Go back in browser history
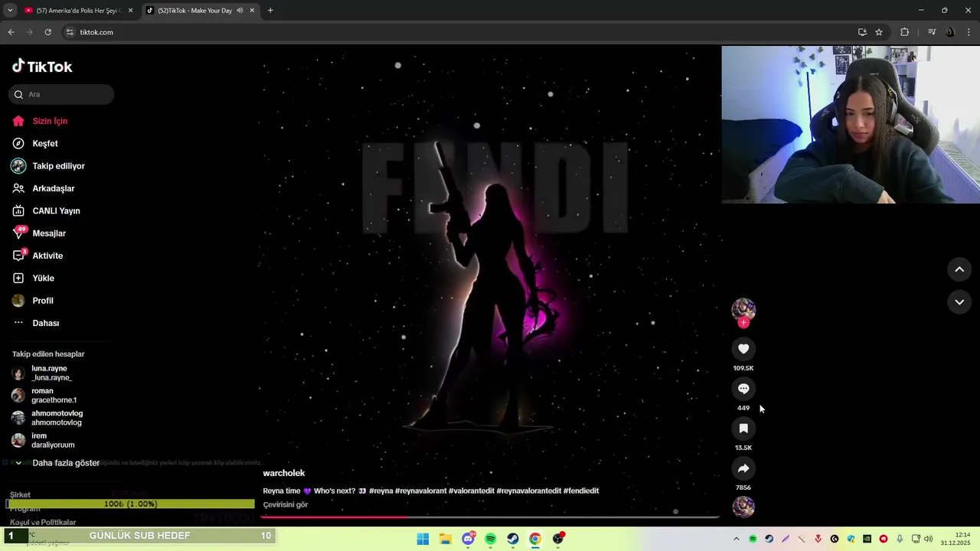This screenshot has height=551, width=980. coord(11,32)
